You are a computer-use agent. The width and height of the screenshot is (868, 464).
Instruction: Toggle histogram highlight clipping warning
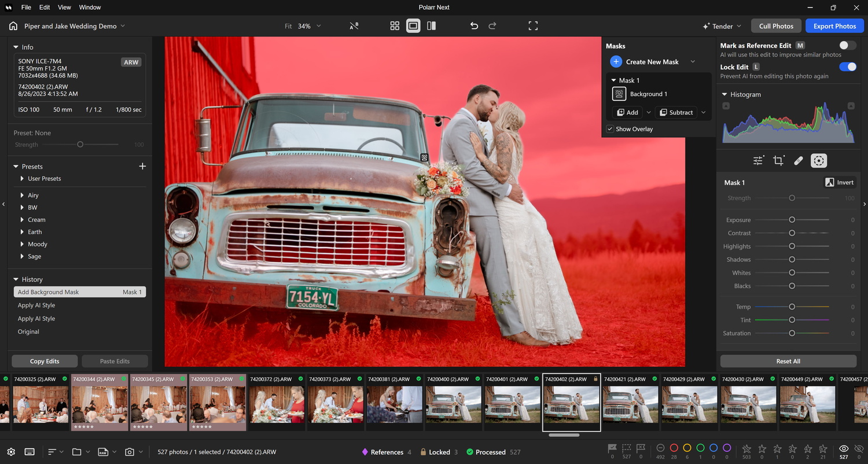pyautogui.click(x=851, y=106)
